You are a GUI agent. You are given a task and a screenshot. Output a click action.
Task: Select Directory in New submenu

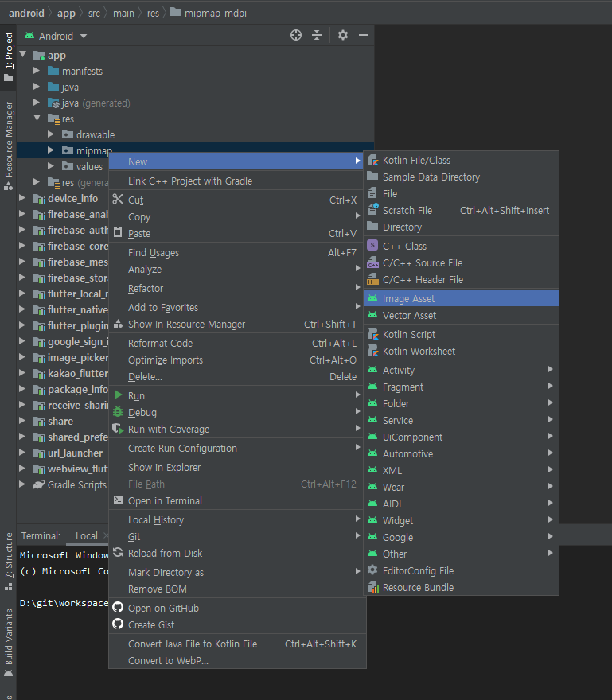461,227
